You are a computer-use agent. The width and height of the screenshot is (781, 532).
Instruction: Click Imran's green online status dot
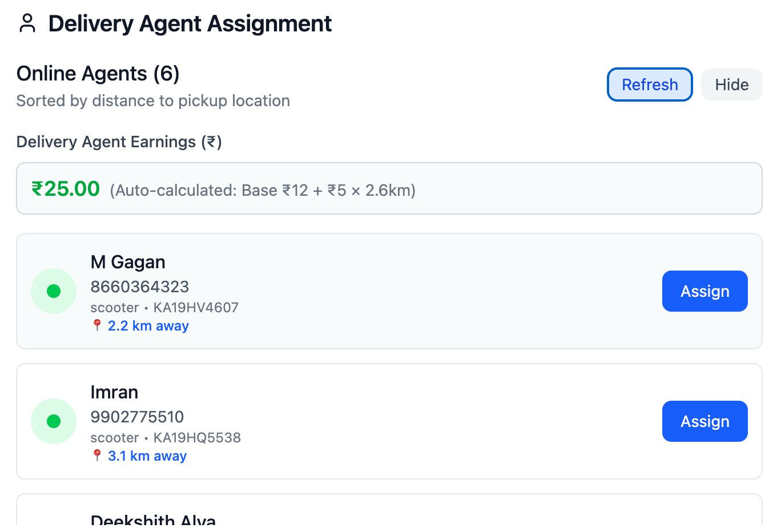tap(54, 421)
